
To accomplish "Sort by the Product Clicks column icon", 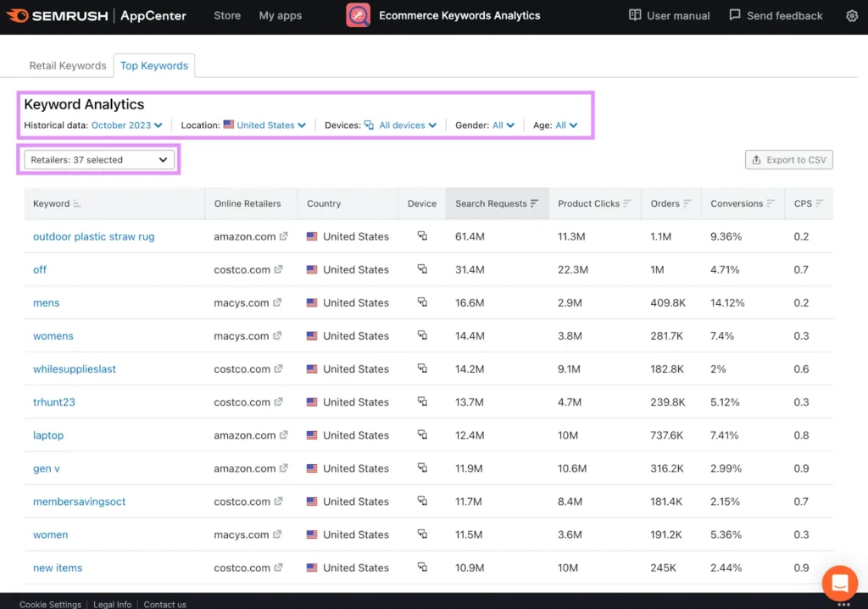I will [x=627, y=203].
